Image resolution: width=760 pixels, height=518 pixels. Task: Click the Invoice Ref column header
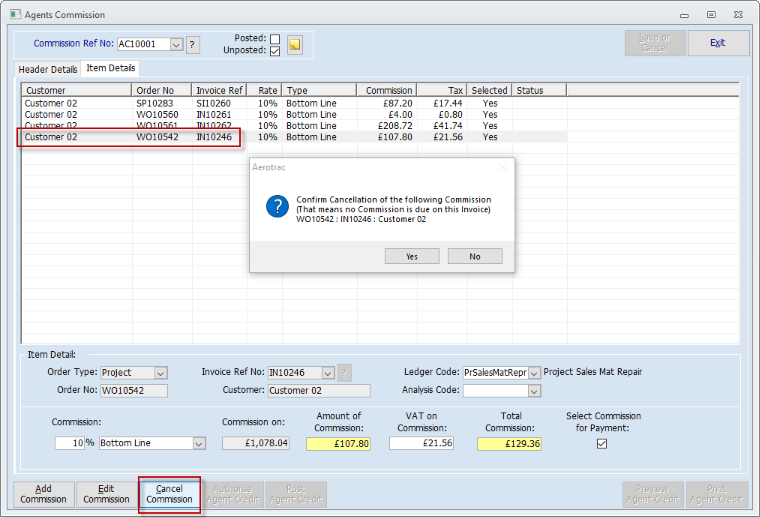point(219,90)
